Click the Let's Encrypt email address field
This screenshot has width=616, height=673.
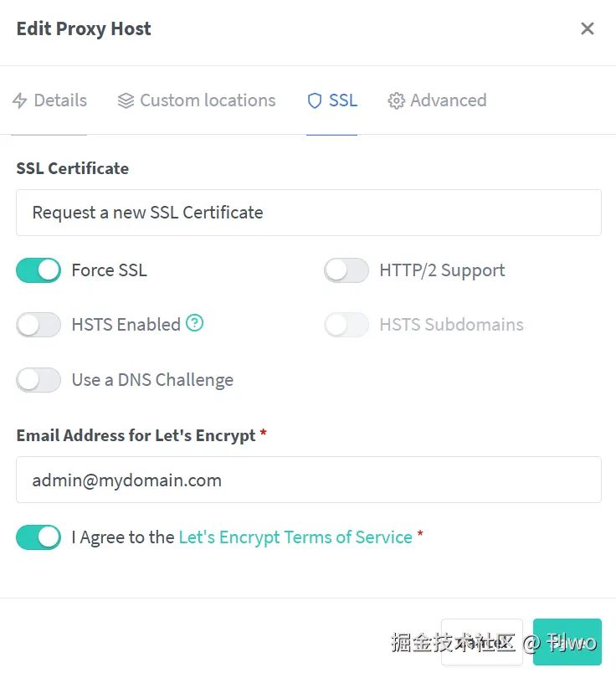pyautogui.click(x=308, y=480)
